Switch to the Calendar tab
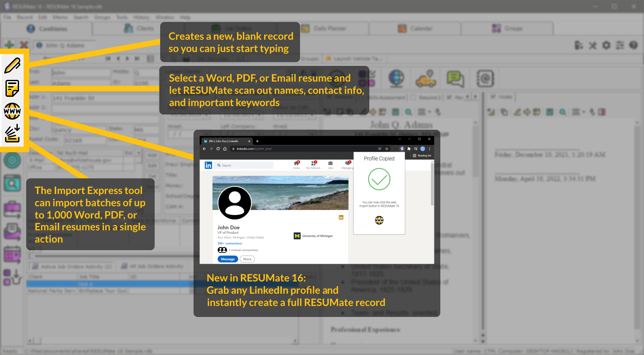 coord(415,28)
